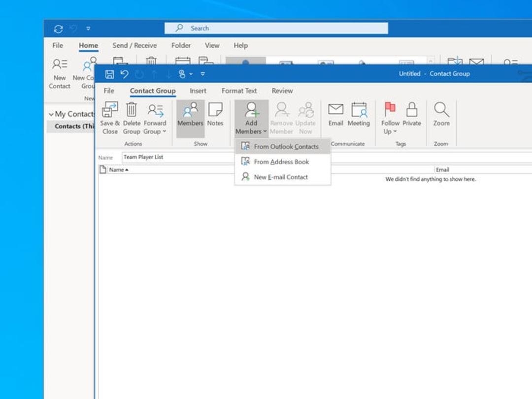Image resolution: width=532 pixels, height=399 pixels.
Task: Toggle the Members view button
Action: 190,118
